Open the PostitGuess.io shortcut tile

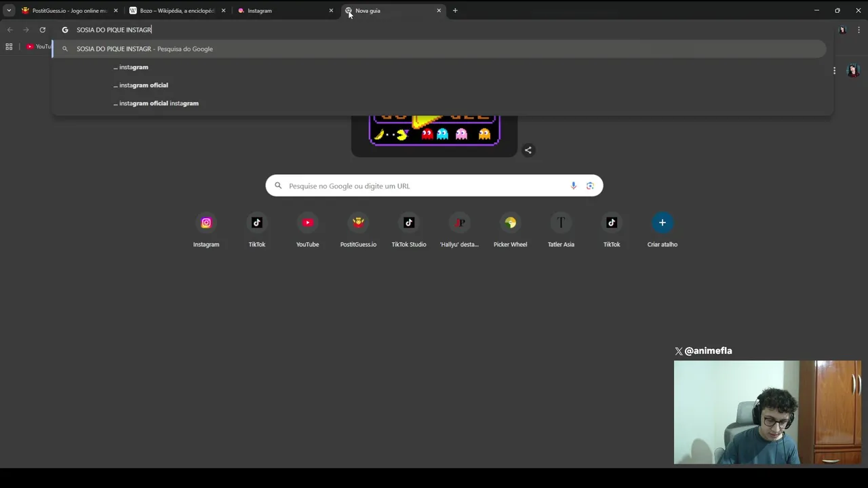(358, 230)
